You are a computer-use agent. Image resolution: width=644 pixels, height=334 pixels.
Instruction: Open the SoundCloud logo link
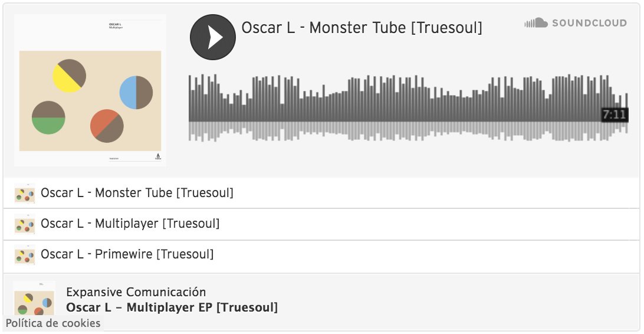576,23
